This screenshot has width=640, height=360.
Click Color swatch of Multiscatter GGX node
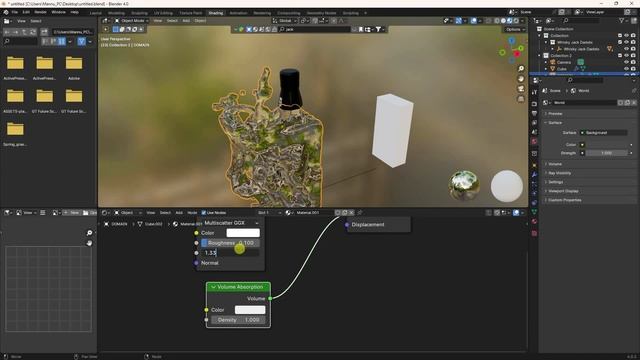243,233
